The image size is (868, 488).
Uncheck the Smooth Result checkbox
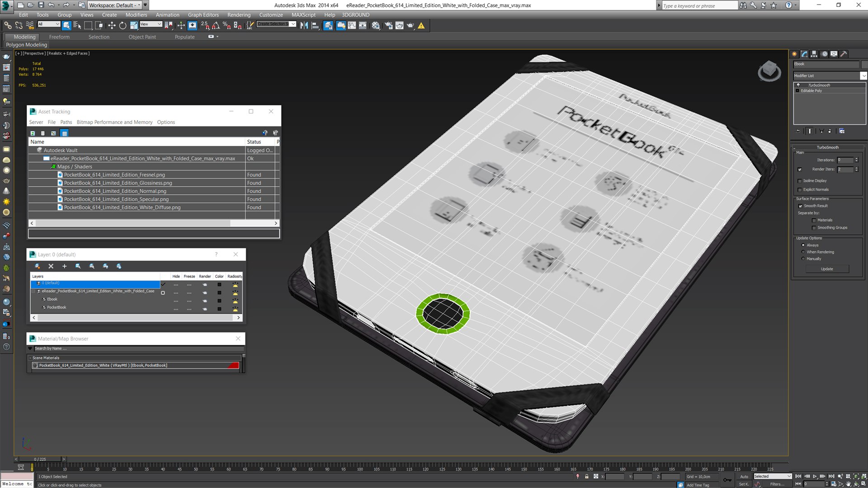800,206
